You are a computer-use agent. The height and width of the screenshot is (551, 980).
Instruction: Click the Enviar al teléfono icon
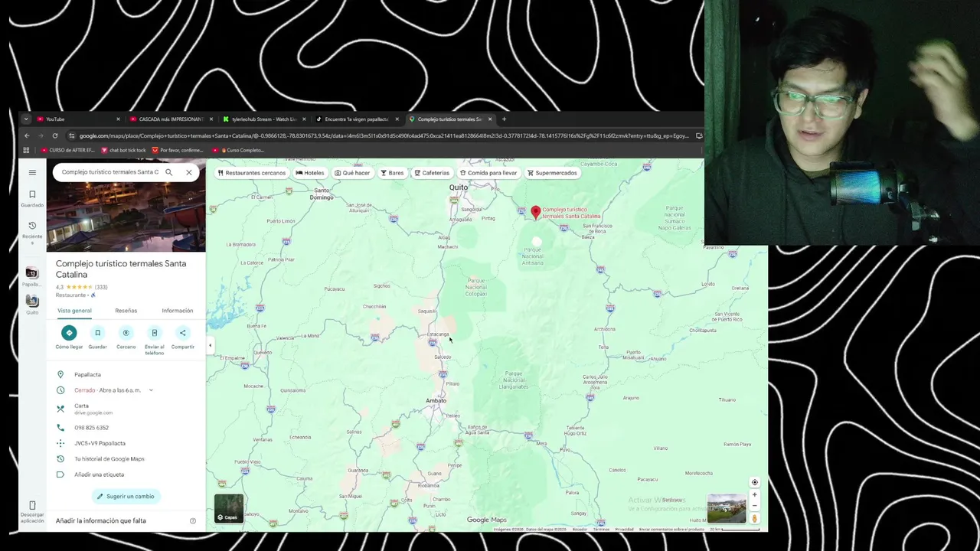(x=154, y=332)
